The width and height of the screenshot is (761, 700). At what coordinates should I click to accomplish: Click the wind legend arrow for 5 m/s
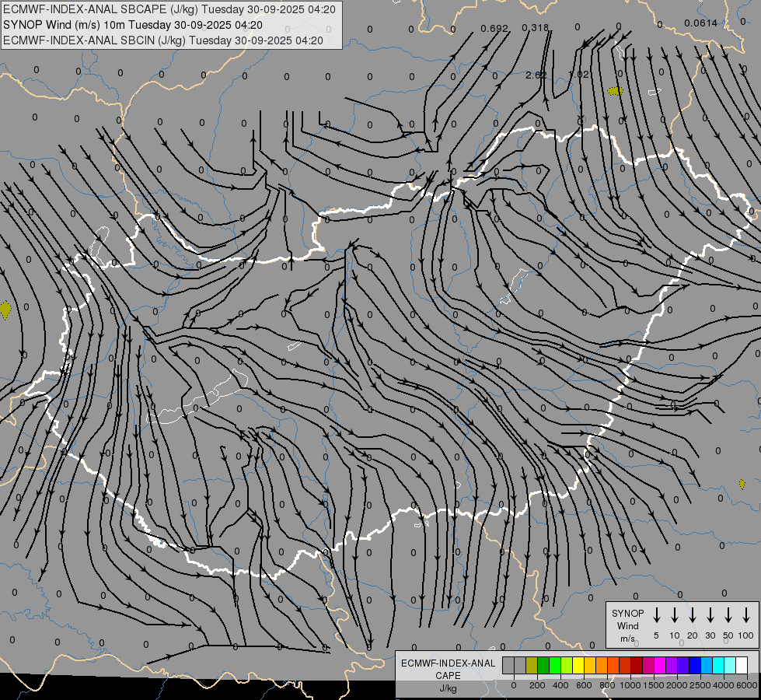[x=656, y=615]
